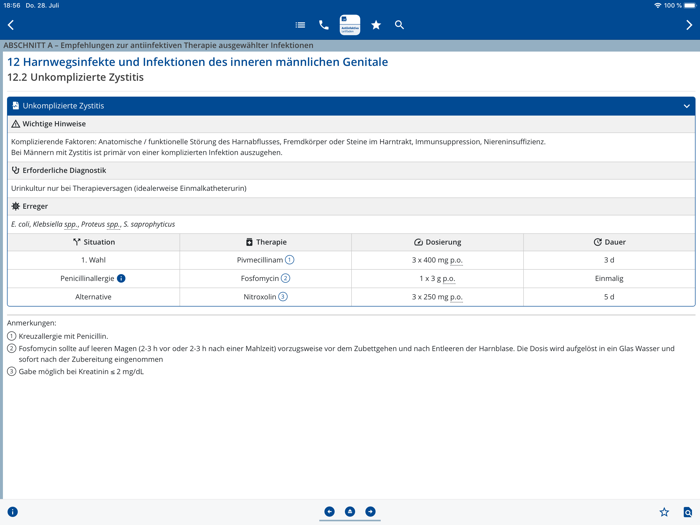Go to next chapter with bottom right arrow
This screenshot has width=700, height=525.
pyautogui.click(x=370, y=512)
